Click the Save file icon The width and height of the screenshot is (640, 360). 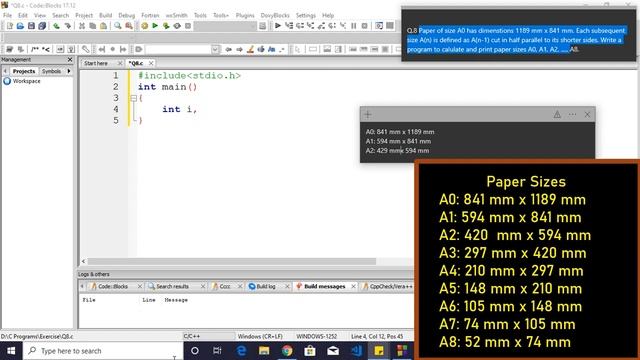pos(31,26)
